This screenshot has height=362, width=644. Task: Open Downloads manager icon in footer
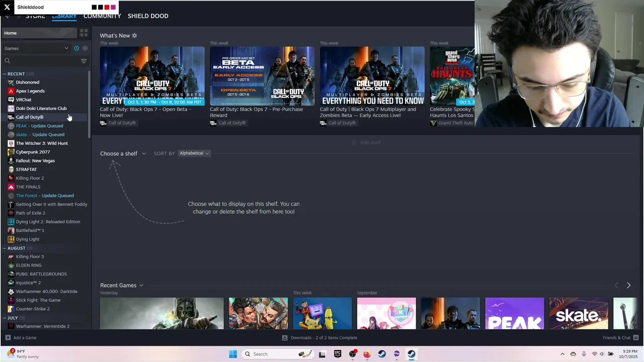coord(285,338)
